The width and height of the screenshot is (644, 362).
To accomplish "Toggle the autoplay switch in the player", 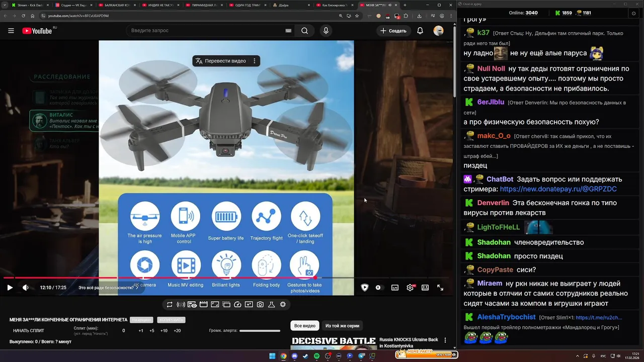I will pyautogui.click(x=379, y=288).
